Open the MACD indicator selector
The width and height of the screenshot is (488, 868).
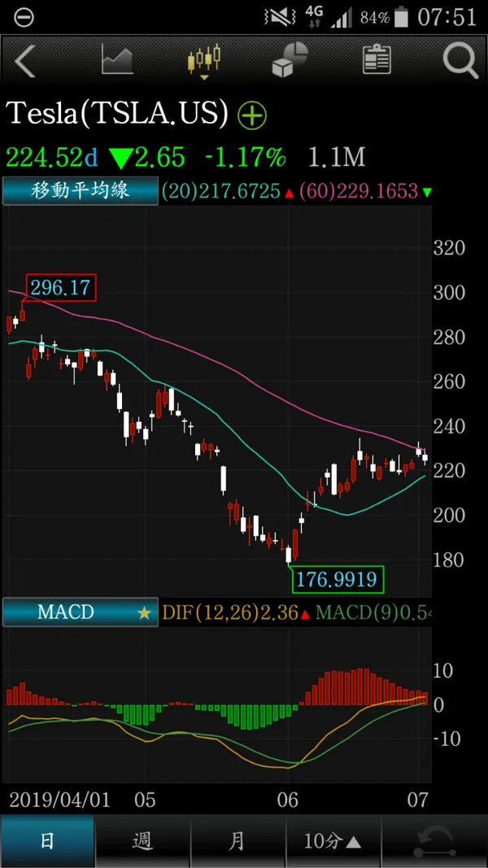[x=81, y=613]
